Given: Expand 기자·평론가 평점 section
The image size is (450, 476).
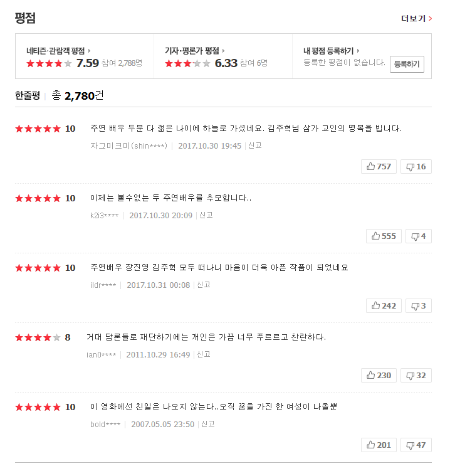Looking at the screenshot, I should (x=195, y=51).
